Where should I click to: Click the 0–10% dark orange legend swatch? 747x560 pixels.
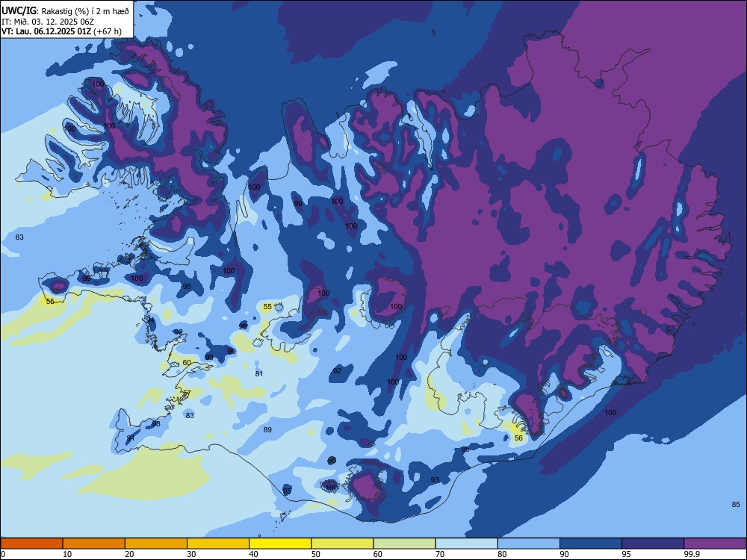pyautogui.click(x=32, y=544)
